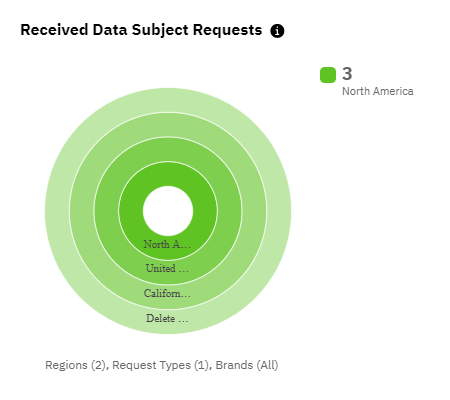
Task: Click the info icon beside the title
Action: [x=277, y=31]
